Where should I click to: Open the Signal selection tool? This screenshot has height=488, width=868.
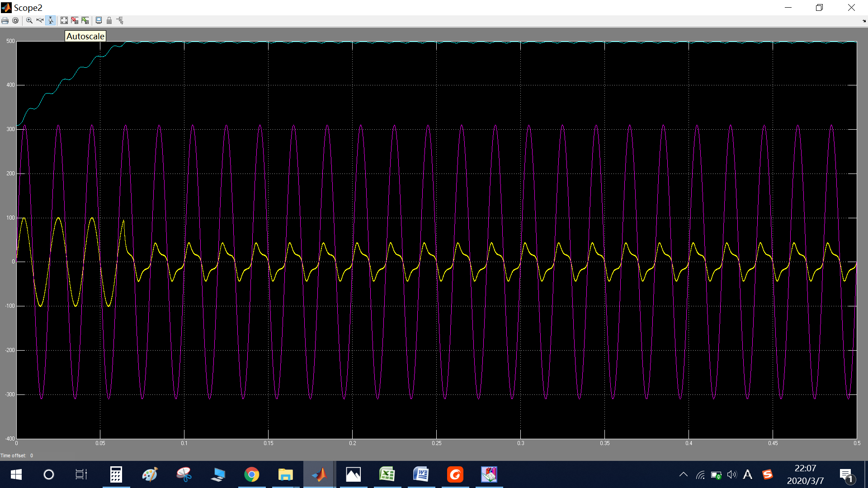pyautogui.click(x=120, y=20)
